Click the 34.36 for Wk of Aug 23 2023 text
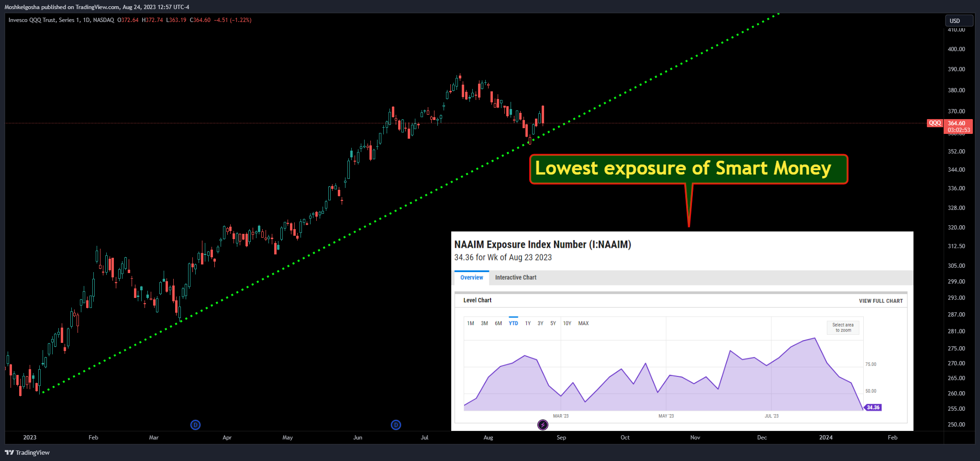This screenshot has height=461, width=980. [x=503, y=257]
